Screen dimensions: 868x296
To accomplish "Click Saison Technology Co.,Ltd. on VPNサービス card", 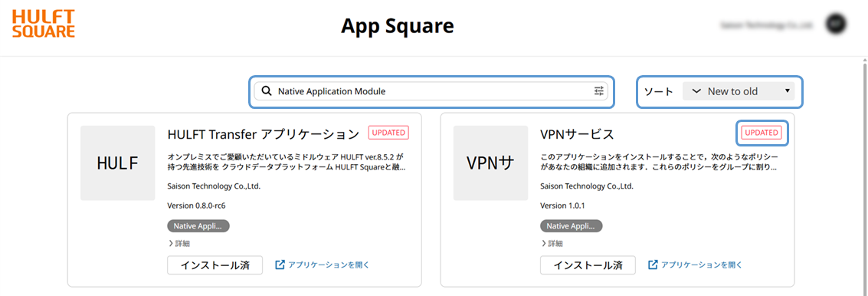I will click(587, 186).
